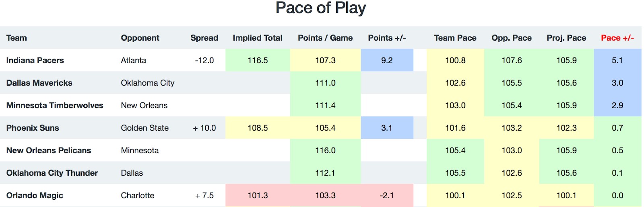Sort by red Pace +/- header
Viewport: 644px width, 207px height.
click(617, 38)
